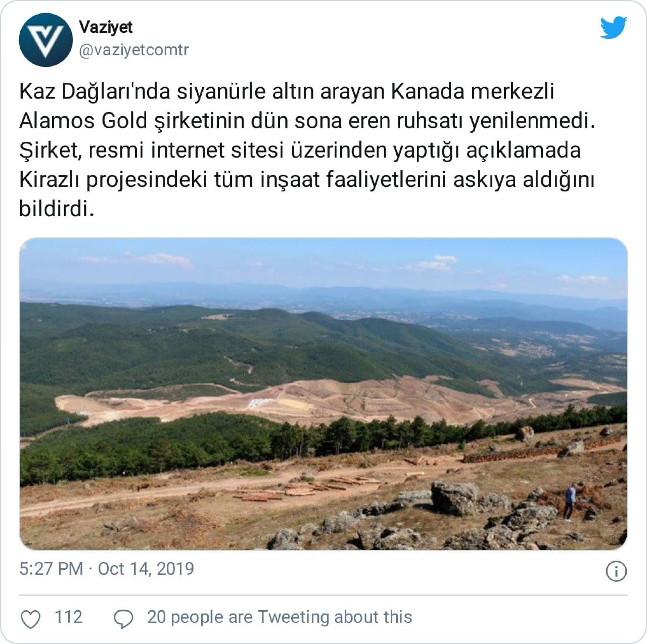
Task: Click the Oct 14, 2019 date text
Action: point(146,569)
